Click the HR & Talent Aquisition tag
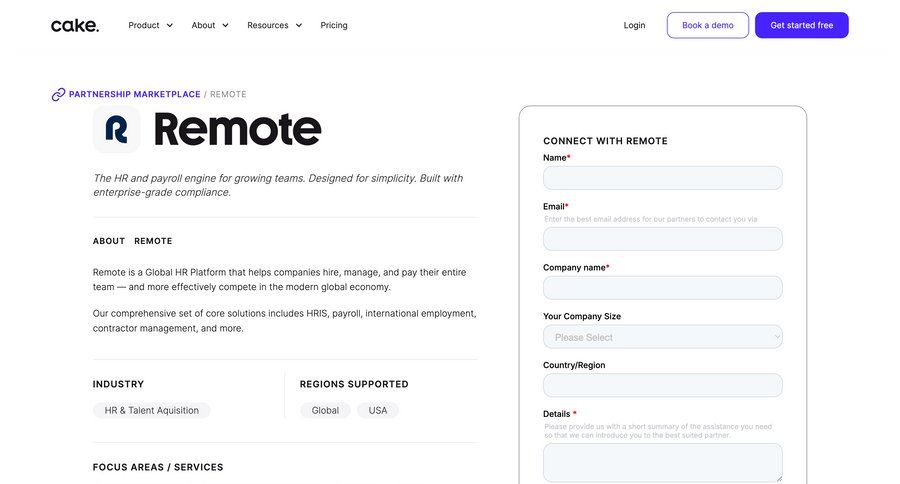 click(152, 410)
